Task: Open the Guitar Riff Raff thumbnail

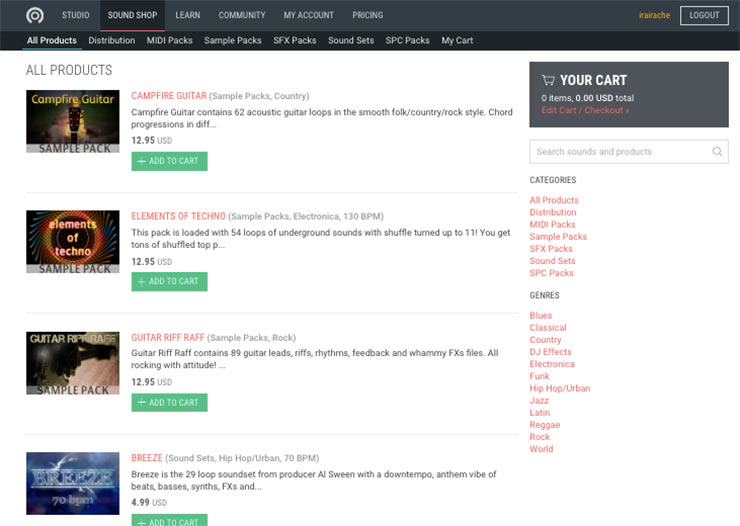Action: point(73,363)
